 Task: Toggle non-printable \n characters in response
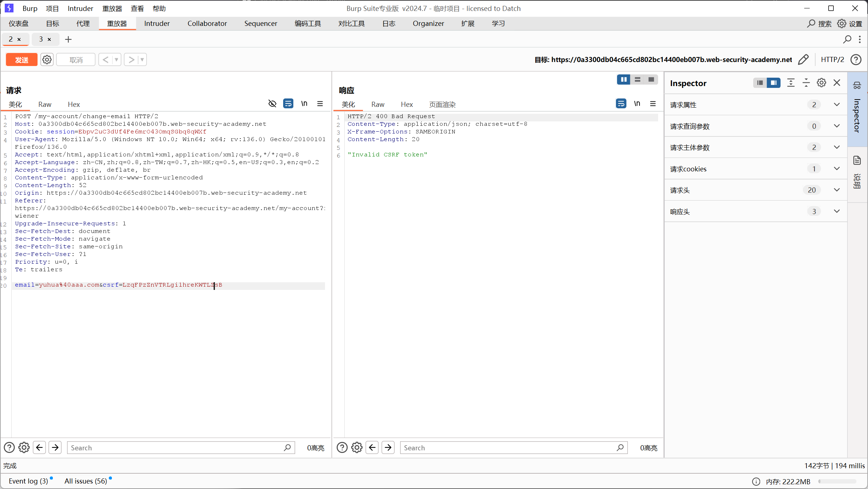(x=637, y=104)
